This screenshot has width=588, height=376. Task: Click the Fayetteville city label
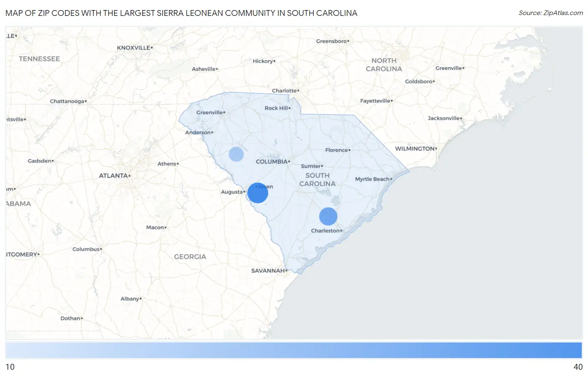(x=375, y=101)
